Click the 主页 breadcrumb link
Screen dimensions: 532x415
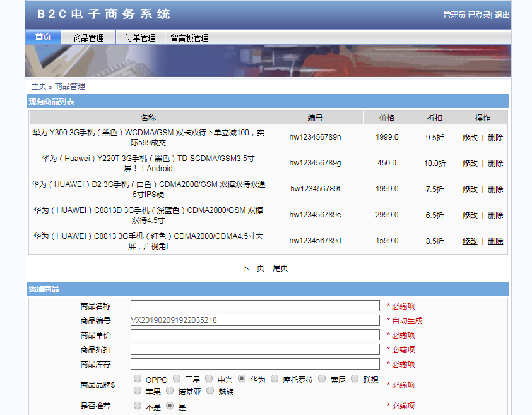coord(38,87)
